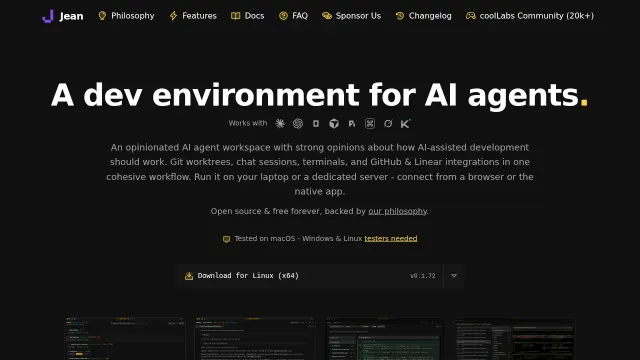Click the K letter Kimi logo
The width and height of the screenshot is (640, 360).
point(405,123)
